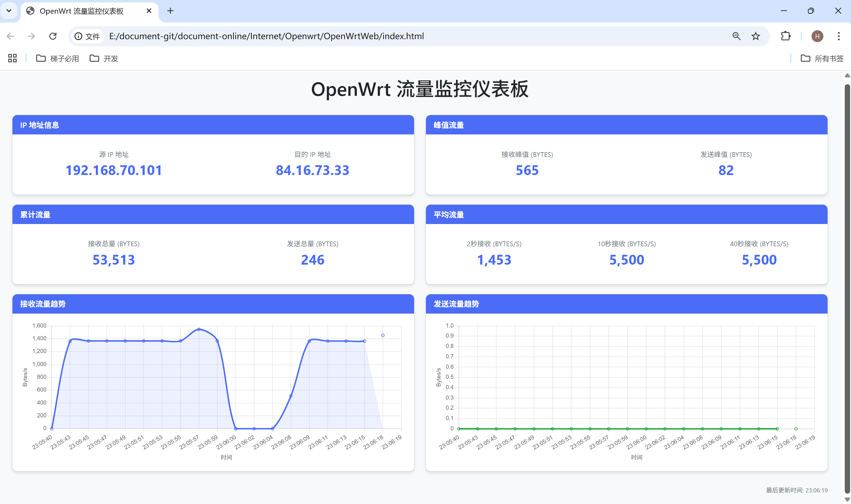Expand the tab search dropdown arrow

point(9,11)
